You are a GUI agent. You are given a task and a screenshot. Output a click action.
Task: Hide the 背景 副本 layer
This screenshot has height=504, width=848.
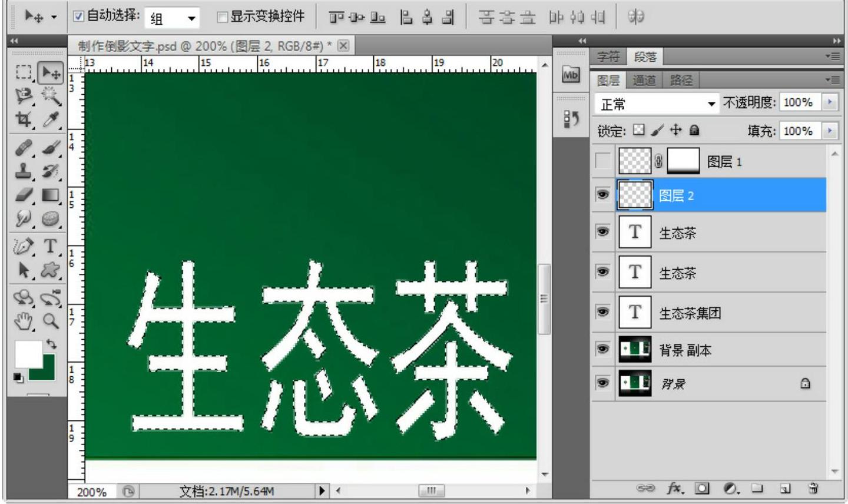click(x=602, y=349)
